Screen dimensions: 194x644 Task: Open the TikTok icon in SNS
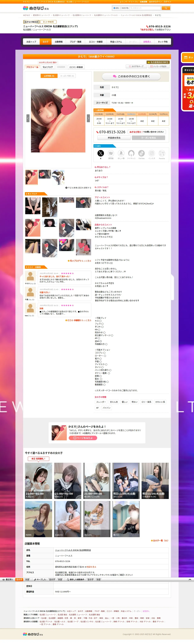tap(142, 153)
